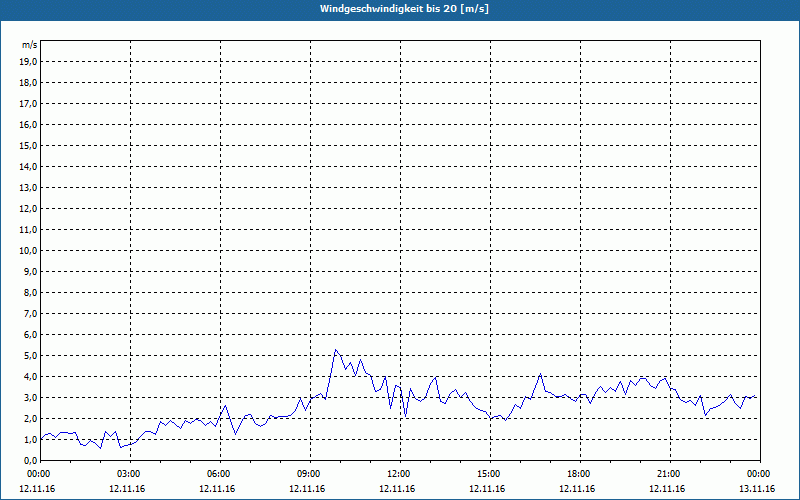
Task: Pick '12.11.16' date beneath first '00:00'
Action: point(37,489)
